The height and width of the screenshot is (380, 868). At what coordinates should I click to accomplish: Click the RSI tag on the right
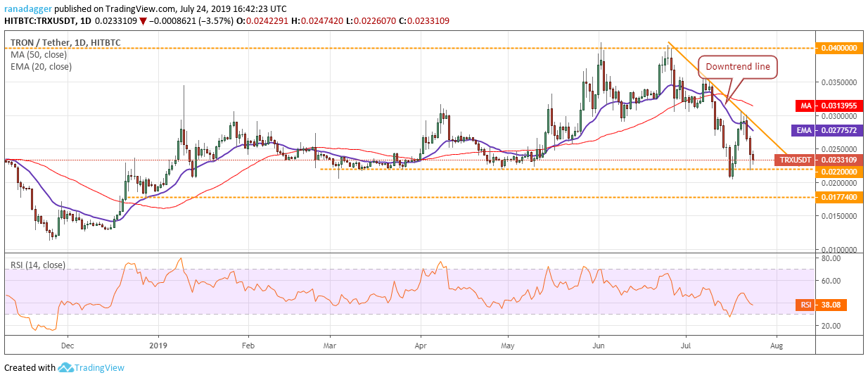(x=807, y=306)
